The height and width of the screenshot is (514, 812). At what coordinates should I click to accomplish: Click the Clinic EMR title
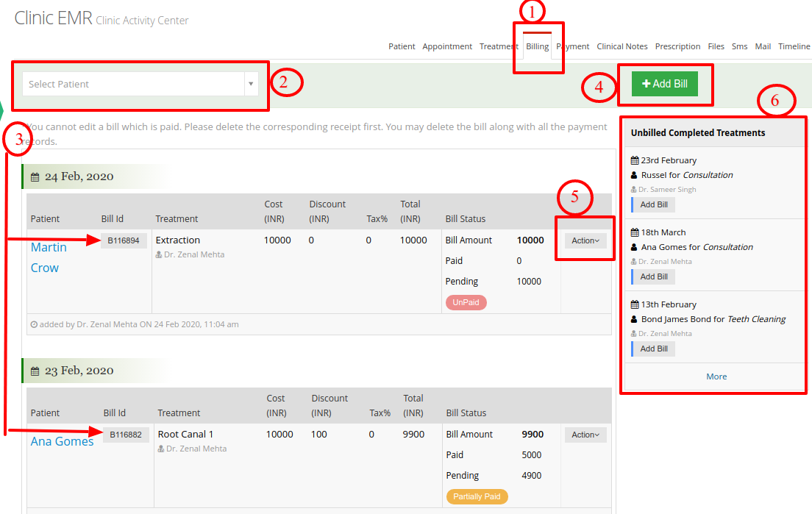point(53,18)
